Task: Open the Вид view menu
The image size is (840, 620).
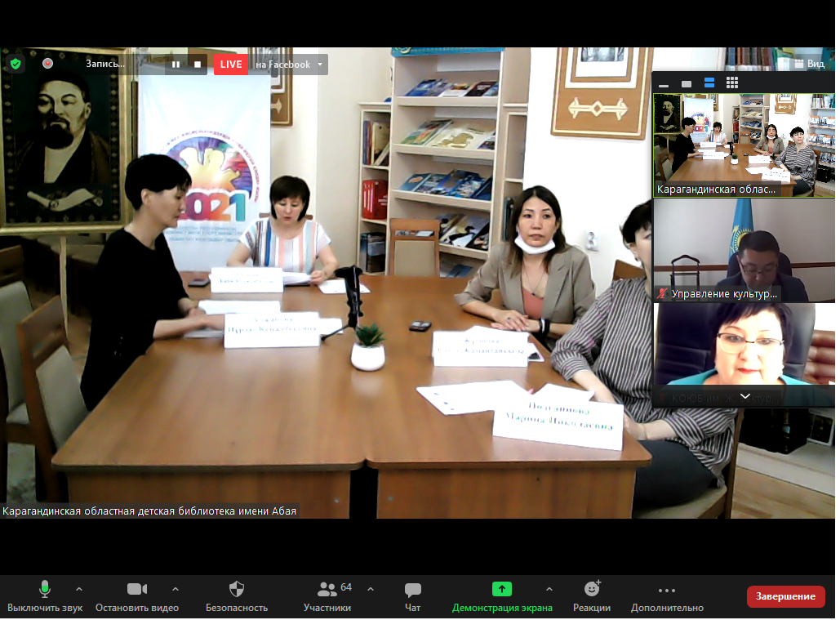Action: [809, 64]
